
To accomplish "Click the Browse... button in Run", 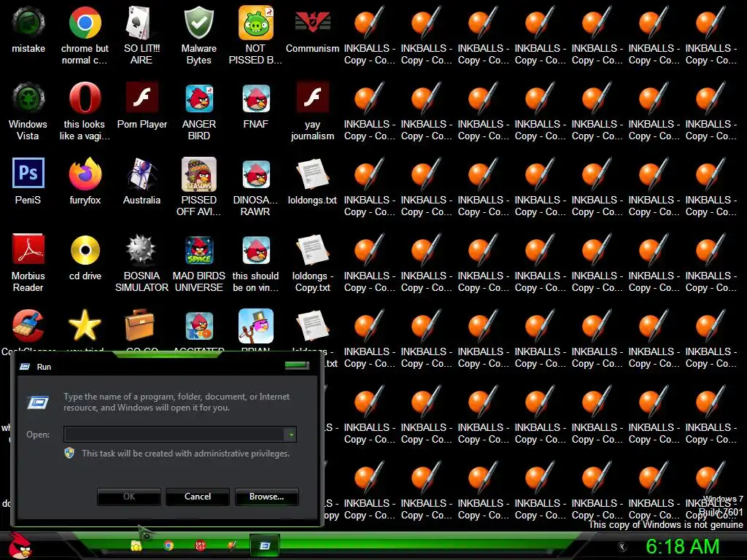I will pyautogui.click(x=267, y=497).
